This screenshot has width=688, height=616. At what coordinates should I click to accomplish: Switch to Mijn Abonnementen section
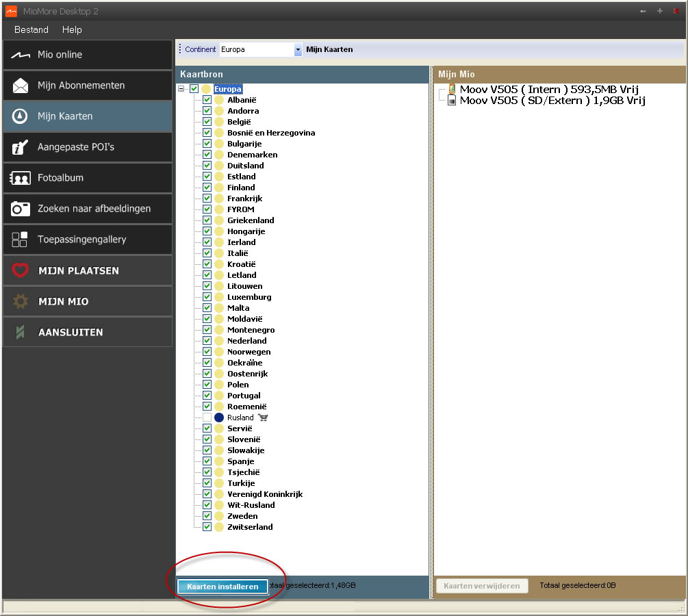pyautogui.click(x=88, y=86)
